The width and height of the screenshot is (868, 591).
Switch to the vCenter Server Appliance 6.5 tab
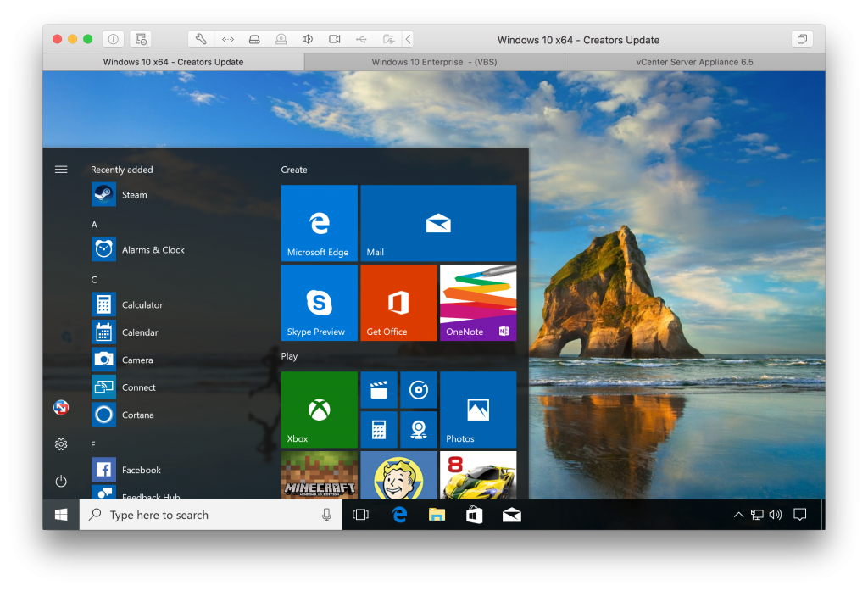click(x=695, y=61)
